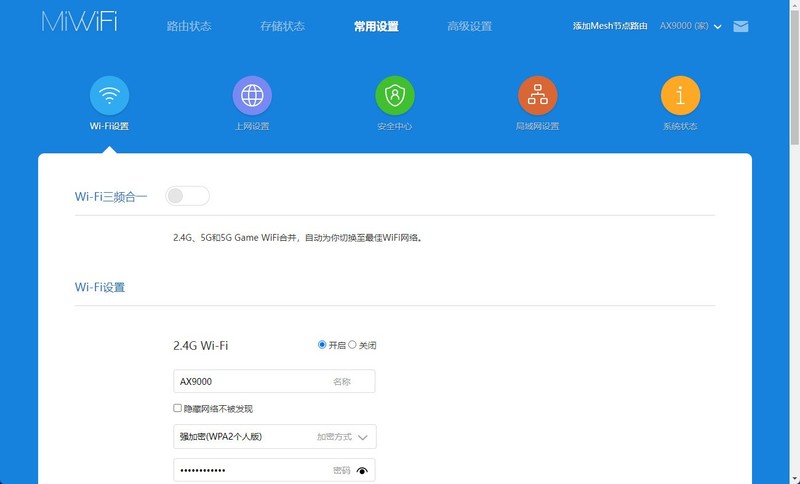Viewport: 800px width, 484px height.
Task: Toggle the Wi-Fi三频合一 switch
Action: pos(187,196)
